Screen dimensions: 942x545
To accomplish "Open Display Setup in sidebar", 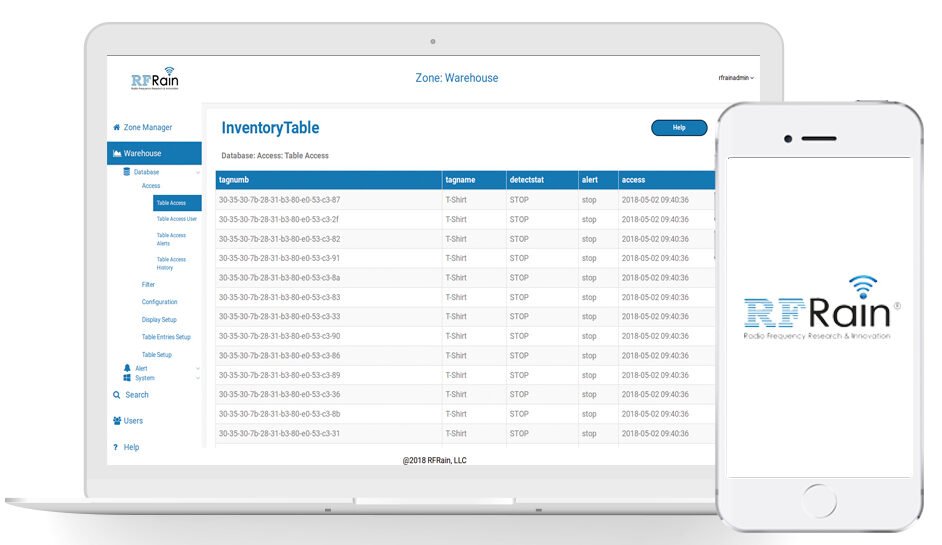I will click(159, 320).
